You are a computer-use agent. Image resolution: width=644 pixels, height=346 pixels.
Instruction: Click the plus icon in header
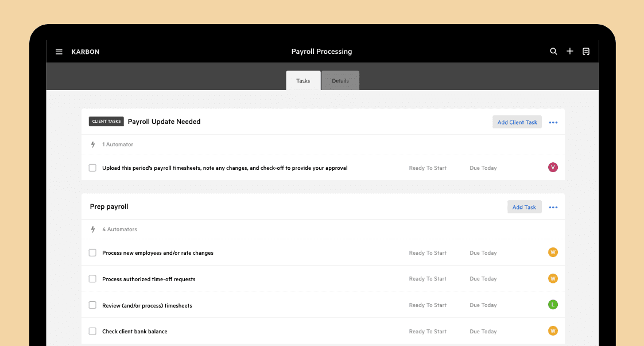click(x=569, y=51)
